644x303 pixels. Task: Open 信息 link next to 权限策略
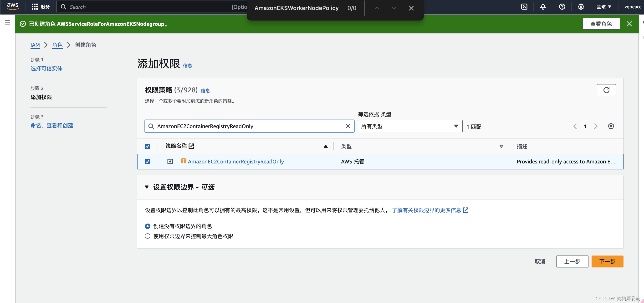point(205,91)
